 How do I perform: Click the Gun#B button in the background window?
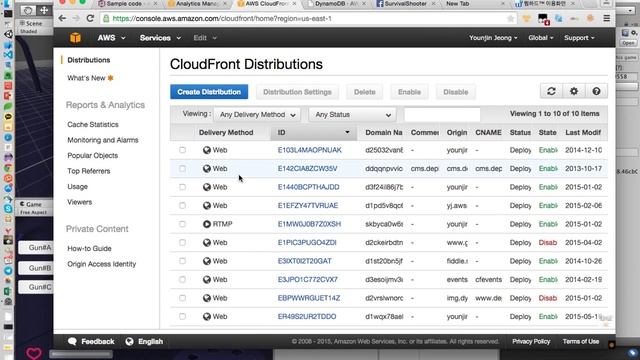pyautogui.click(x=36, y=268)
